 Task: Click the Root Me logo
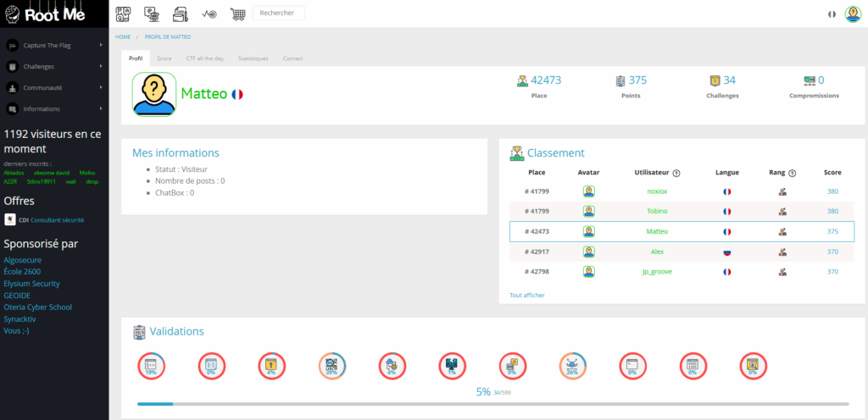(x=53, y=13)
